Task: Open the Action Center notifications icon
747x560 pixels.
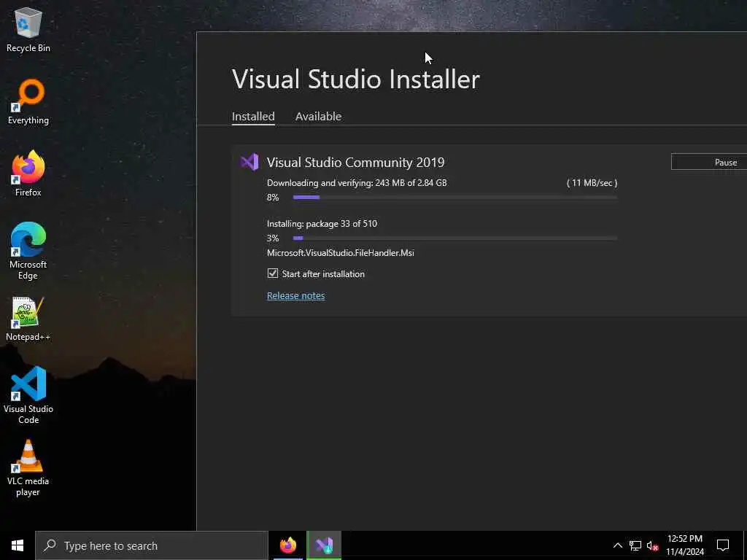Action: [723, 545]
